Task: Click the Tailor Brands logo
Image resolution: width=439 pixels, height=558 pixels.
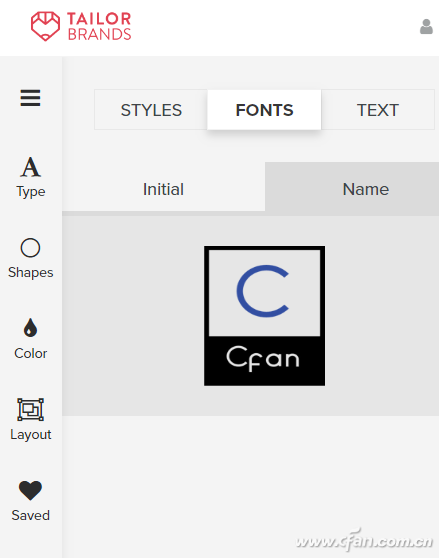Action: pyautogui.click(x=81, y=26)
